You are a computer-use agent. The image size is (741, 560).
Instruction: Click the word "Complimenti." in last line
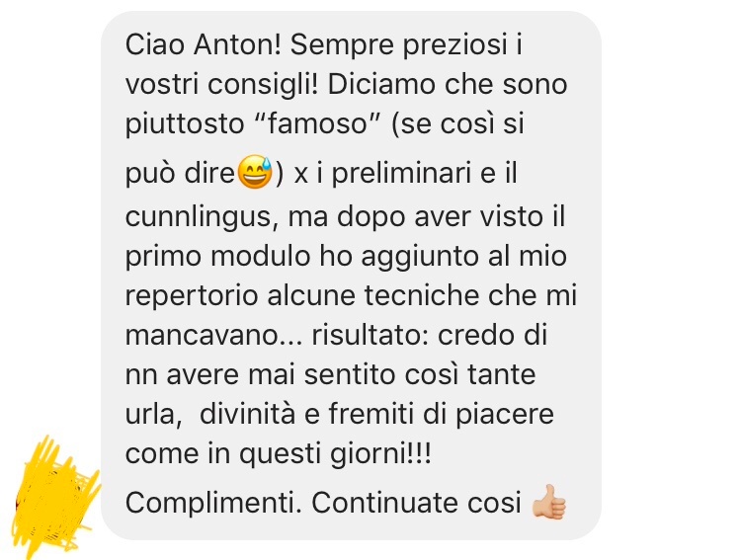[213, 503]
